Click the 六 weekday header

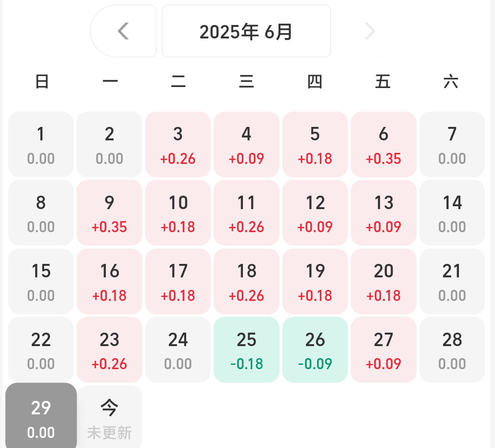point(451,81)
